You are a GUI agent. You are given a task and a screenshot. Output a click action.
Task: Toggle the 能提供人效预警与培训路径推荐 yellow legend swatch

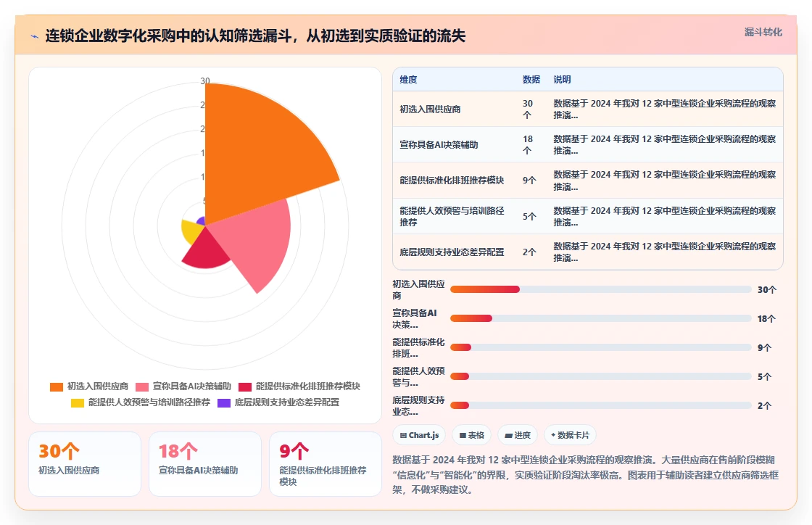coord(78,402)
